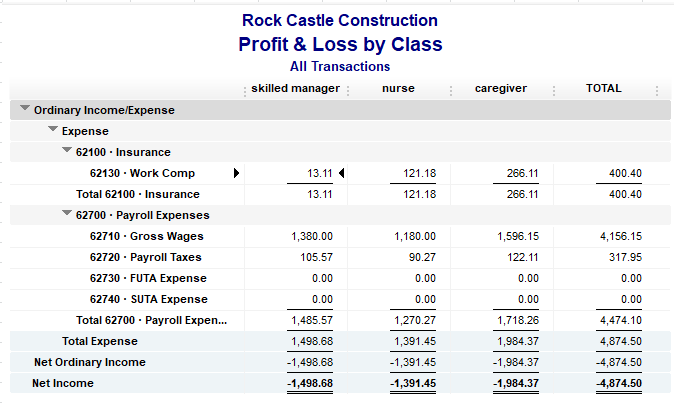Click Payroll Taxes nurse value 90.27
The image size is (674, 416).
click(x=422, y=257)
